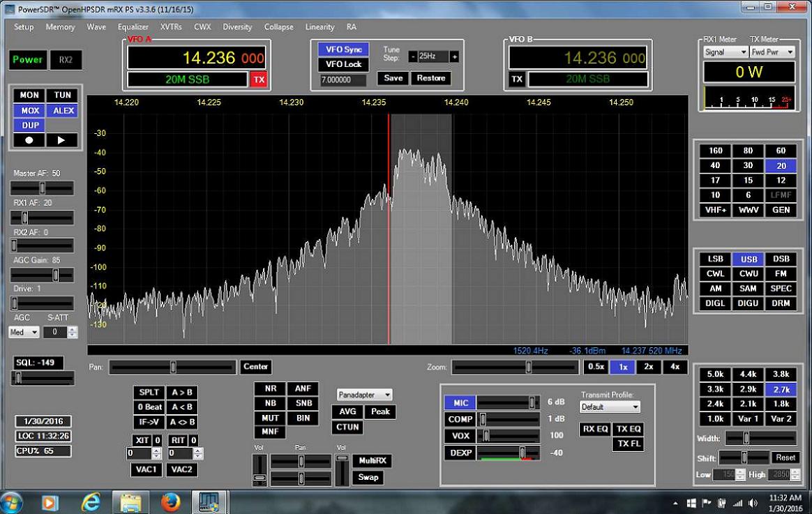Open Windows file explorer in taskbar
812x514 pixels.
[130, 501]
